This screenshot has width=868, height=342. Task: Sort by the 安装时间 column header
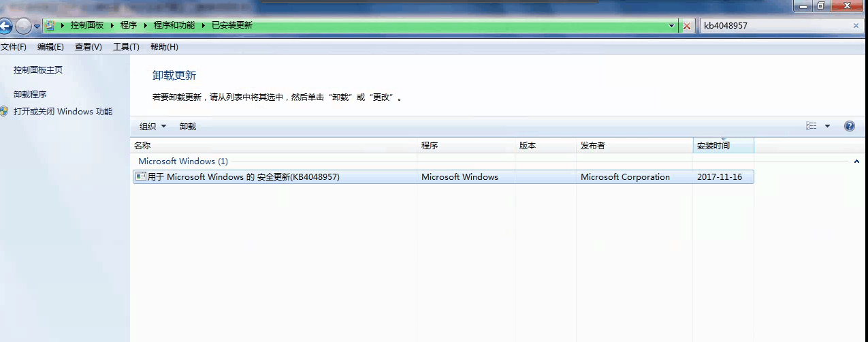[x=713, y=146]
